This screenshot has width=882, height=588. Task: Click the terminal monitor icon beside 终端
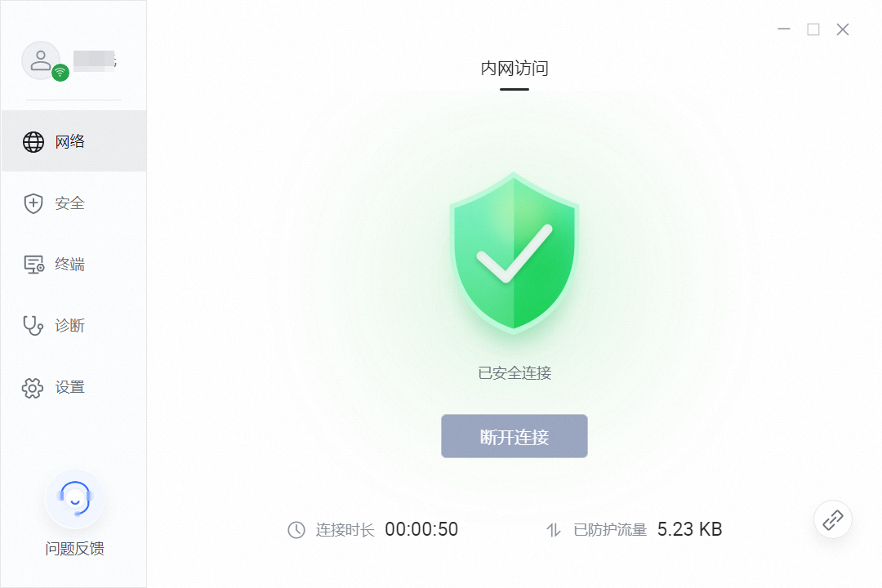(33, 265)
